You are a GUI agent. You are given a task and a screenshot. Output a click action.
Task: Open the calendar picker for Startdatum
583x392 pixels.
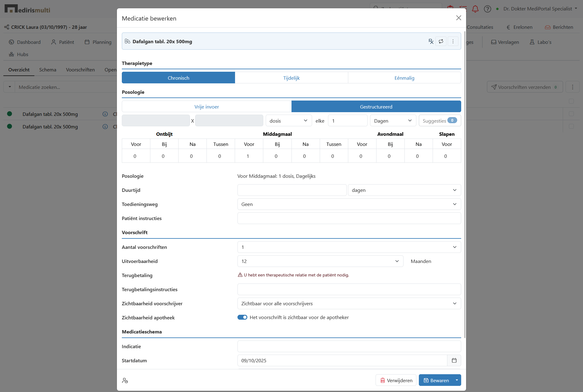click(454, 360)
